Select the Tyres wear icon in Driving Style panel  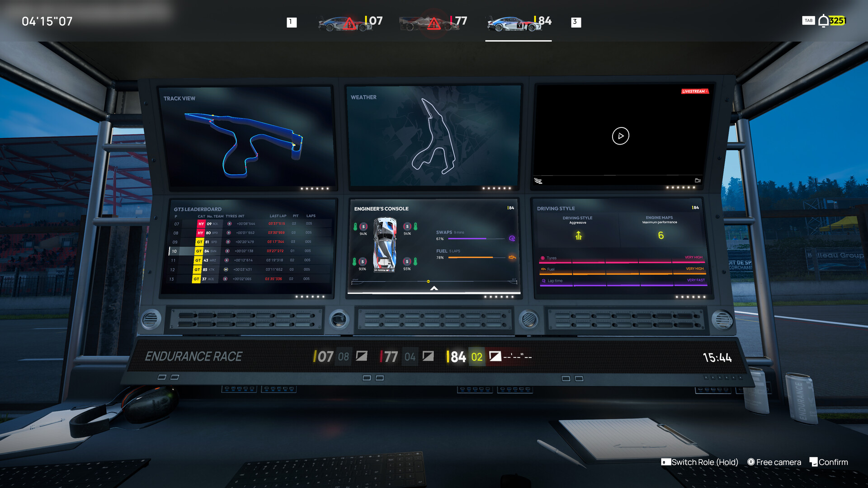point(542,258)
